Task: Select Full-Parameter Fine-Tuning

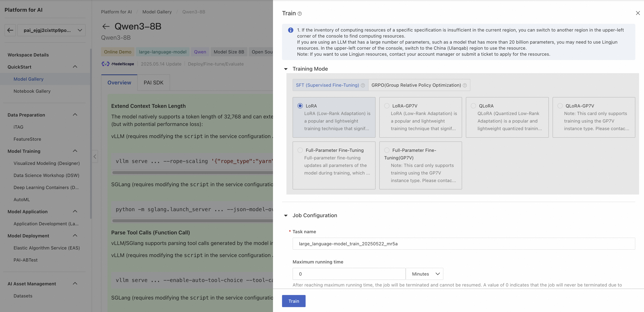Action: click(300, 150)
